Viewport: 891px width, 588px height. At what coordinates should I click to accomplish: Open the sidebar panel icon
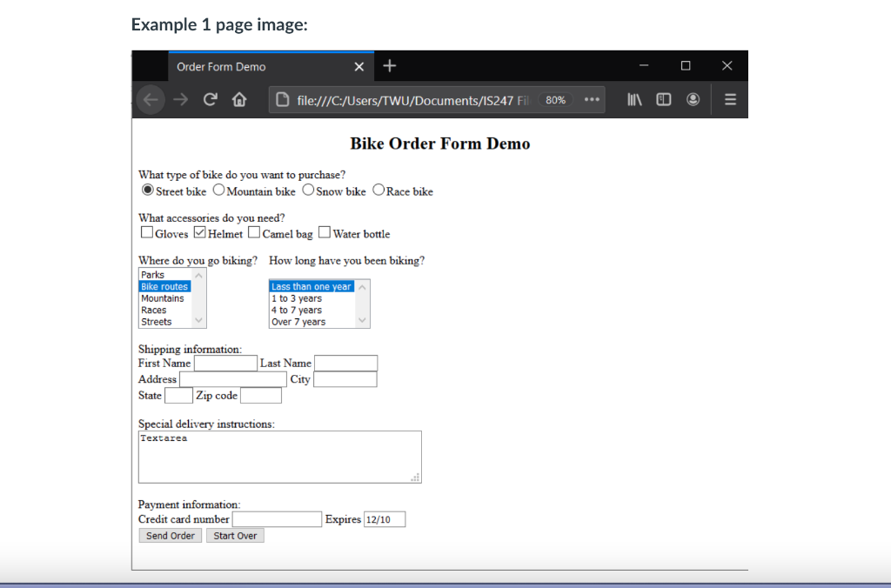[x=663, y=99]
